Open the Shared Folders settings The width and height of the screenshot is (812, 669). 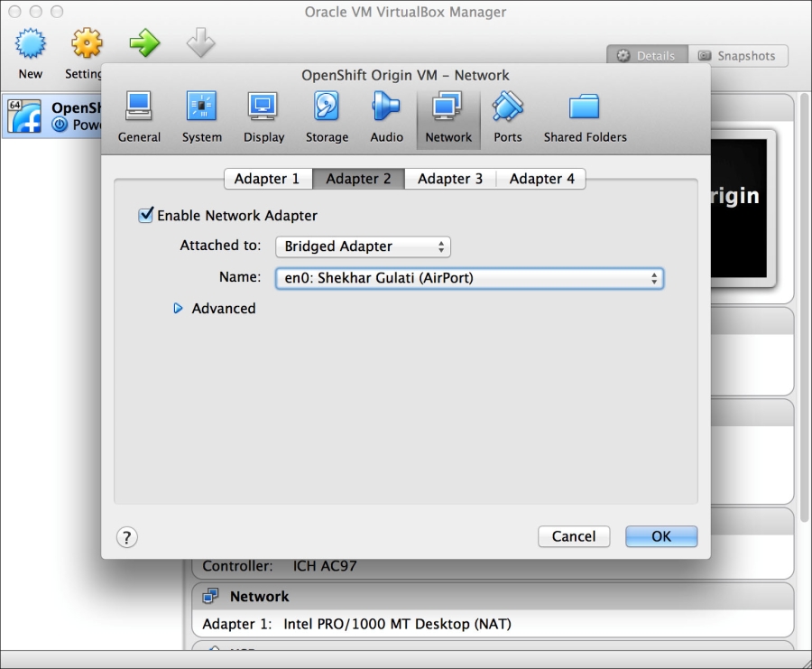(x=585, y=117)
